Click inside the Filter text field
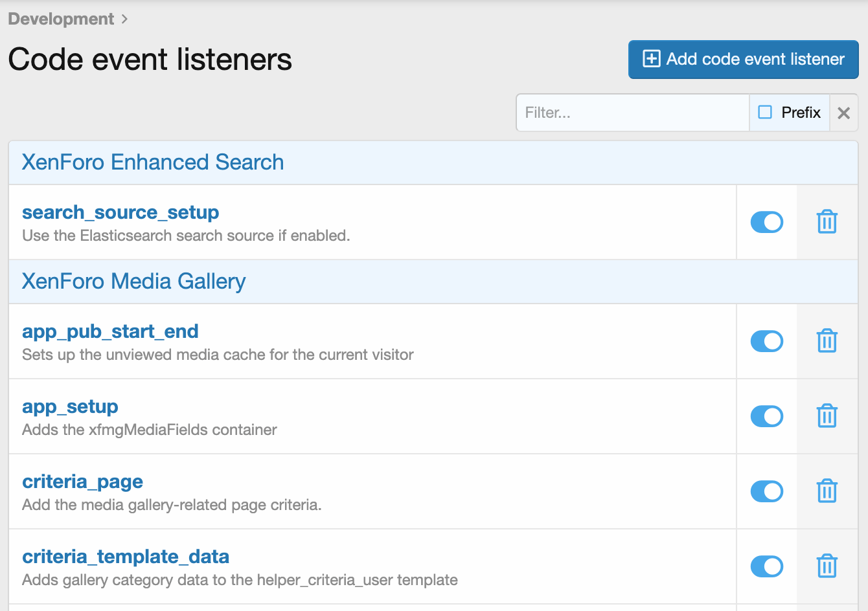 coord(632,113)
